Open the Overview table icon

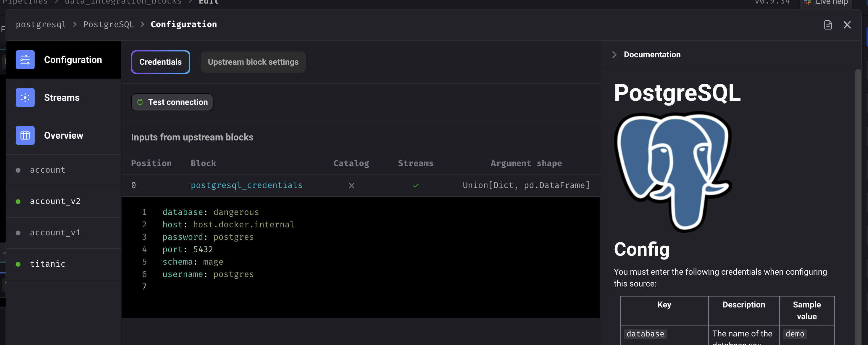coord(25,135)
